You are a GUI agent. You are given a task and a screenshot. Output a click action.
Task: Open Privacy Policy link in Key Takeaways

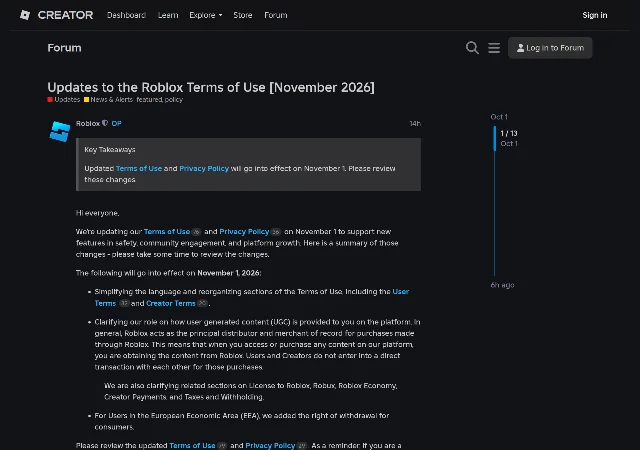pyautogui.click(x=204, y=168)
